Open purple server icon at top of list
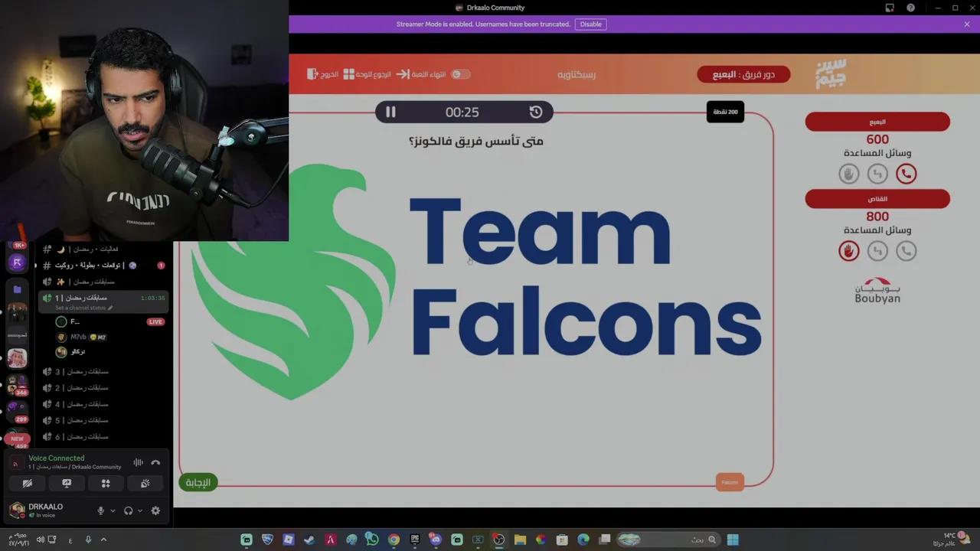This screenshot has height=551, width=980. coord(17,262)
